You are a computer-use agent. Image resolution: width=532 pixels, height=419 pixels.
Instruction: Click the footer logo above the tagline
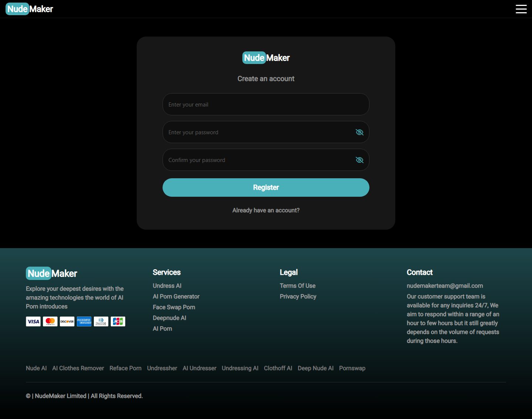[x=52, y=273]
